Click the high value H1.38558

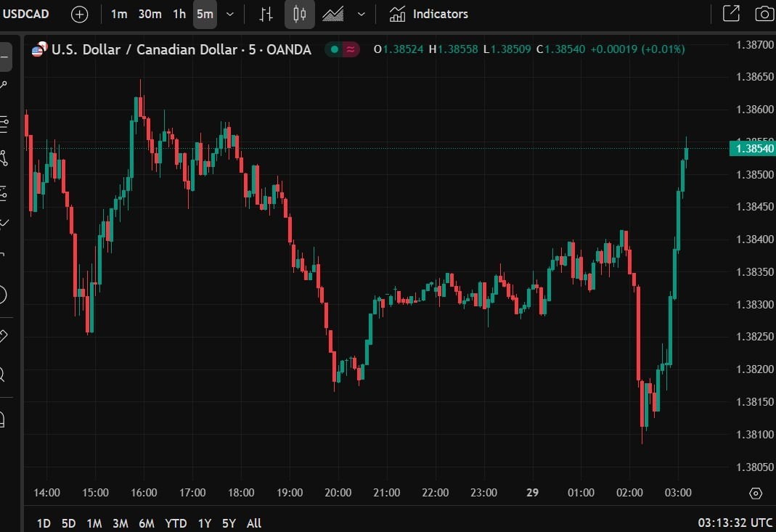coord(453,49)
